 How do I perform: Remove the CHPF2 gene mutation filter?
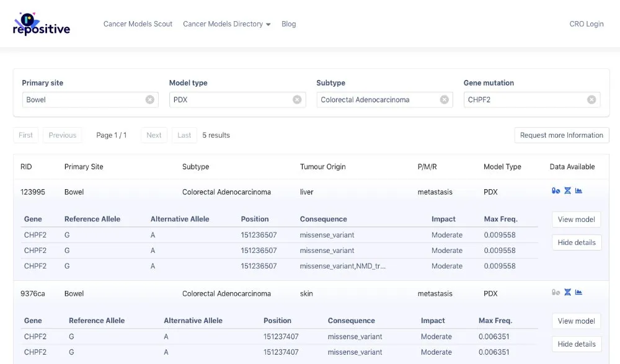pyautogui.click(x=591, y=99)
